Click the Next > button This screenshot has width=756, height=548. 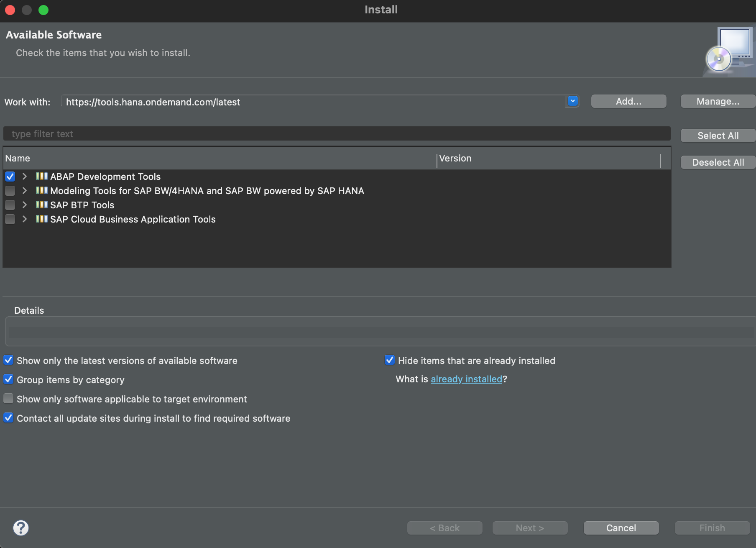click(x=530, y=528)
